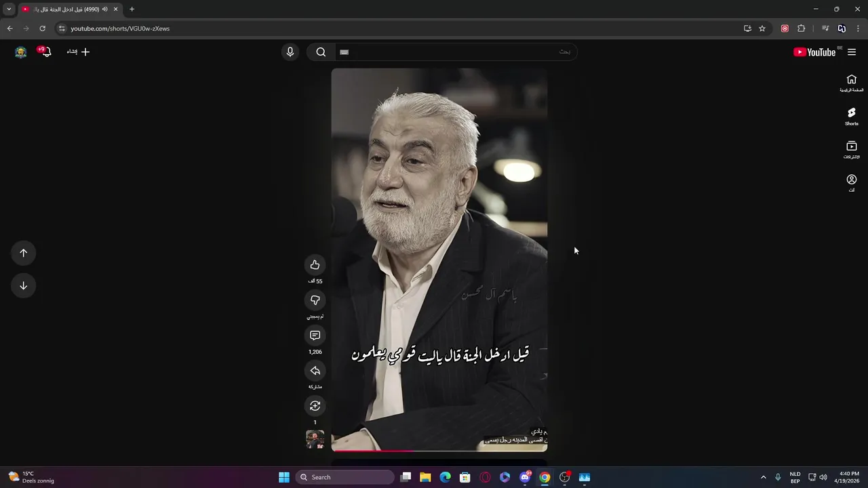Image resolution: width=868 pixels, height=488 pixels.
Task: Open the Chrome profile avatar
Action: (842, 28)
